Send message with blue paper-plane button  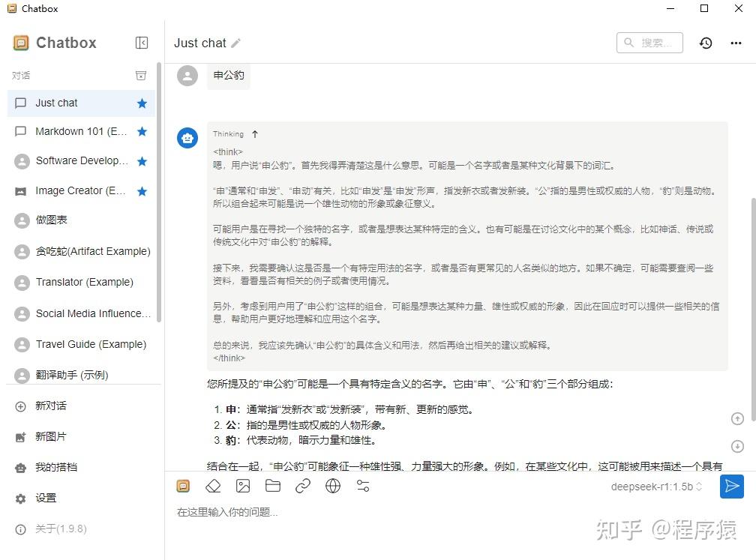coord(732,487)
